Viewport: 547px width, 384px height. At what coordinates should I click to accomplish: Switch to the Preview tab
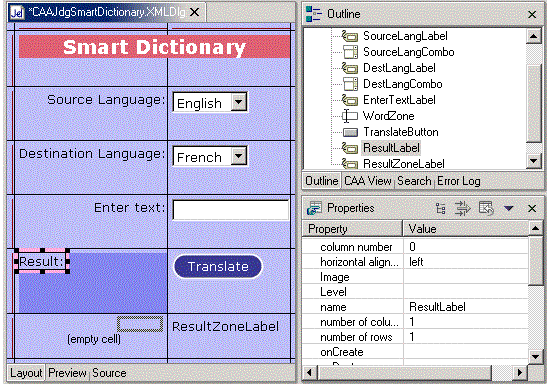pyautogui.click(x=67, y=373)
